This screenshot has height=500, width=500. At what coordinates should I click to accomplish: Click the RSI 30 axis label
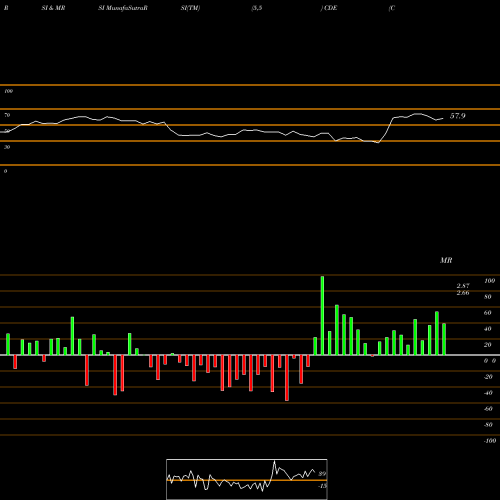(7, 147)
